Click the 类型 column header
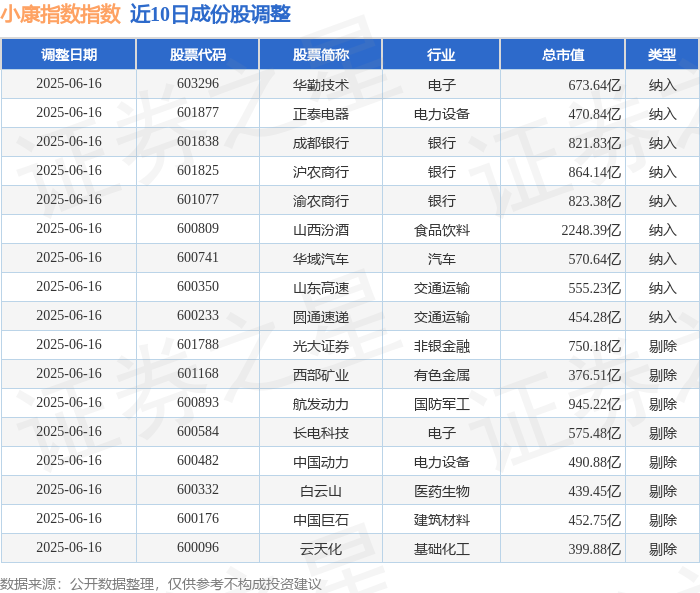The height and width of the screenshot is (593, 700). (662, 54)
